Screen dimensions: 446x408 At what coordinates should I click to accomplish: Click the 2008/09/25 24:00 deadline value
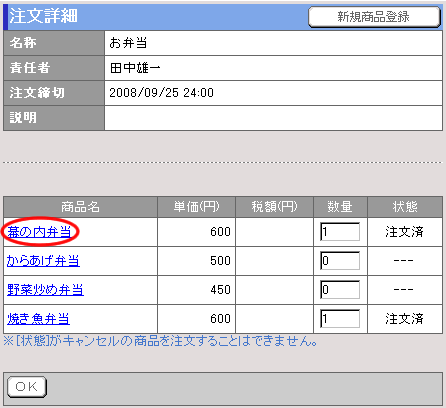(161, 93)
